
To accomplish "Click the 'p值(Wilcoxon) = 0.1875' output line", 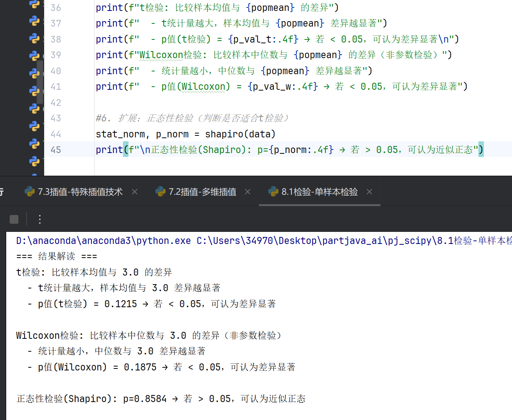I will [x=161, y=367].
